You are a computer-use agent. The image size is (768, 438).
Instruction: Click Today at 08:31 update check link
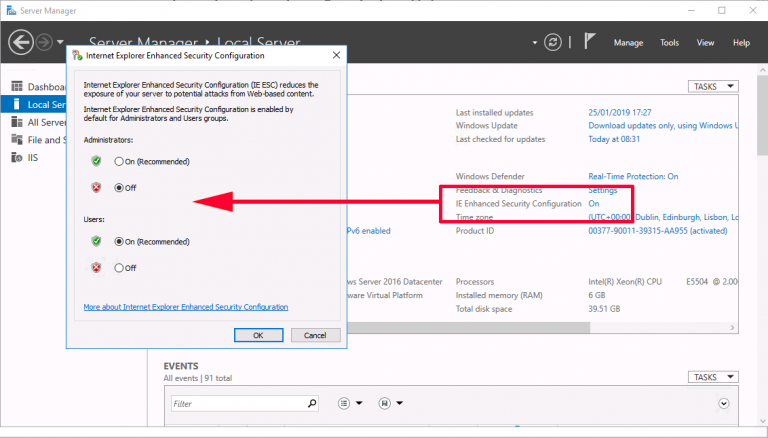(614, 139)
